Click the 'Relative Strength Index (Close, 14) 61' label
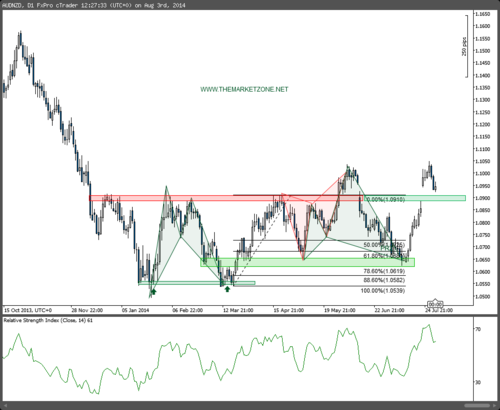The image size is (500, 410). [48, 320]
